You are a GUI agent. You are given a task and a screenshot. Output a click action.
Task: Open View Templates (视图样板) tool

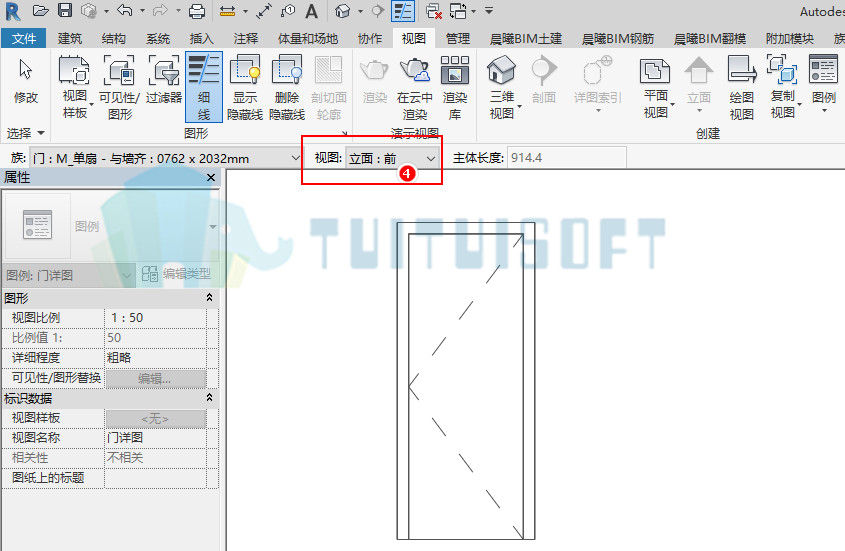pyautogui.click(x=75, y=88)
